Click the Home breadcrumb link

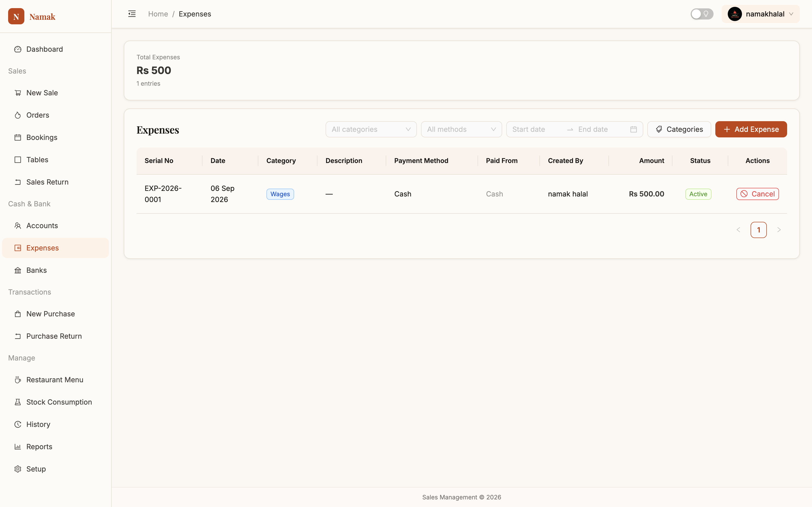click(x=158, y=14)
